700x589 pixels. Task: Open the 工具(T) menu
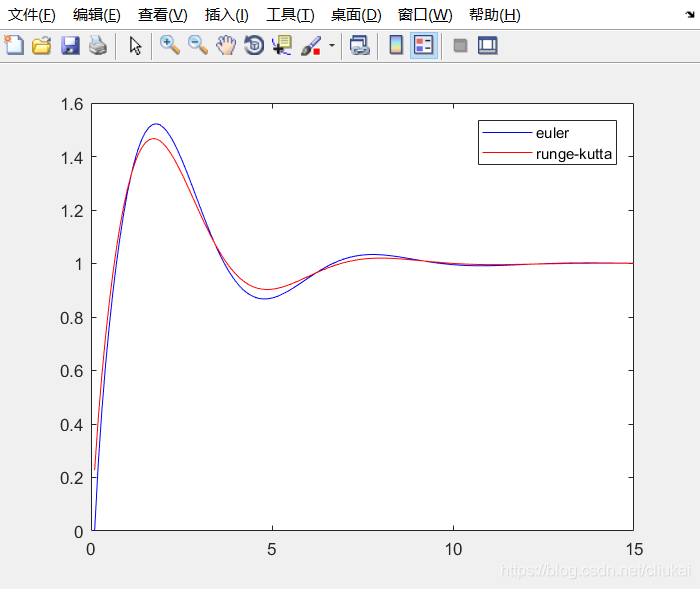point(290,15)
